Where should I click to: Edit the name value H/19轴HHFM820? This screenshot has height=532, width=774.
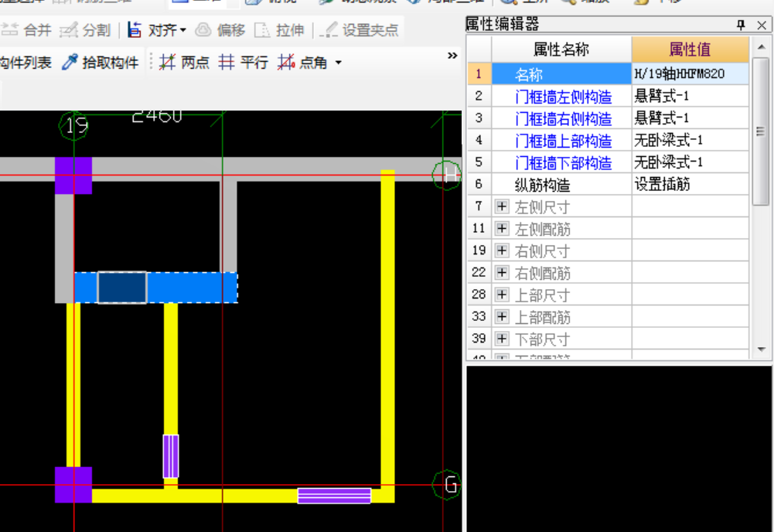click(x=690, y=74)
